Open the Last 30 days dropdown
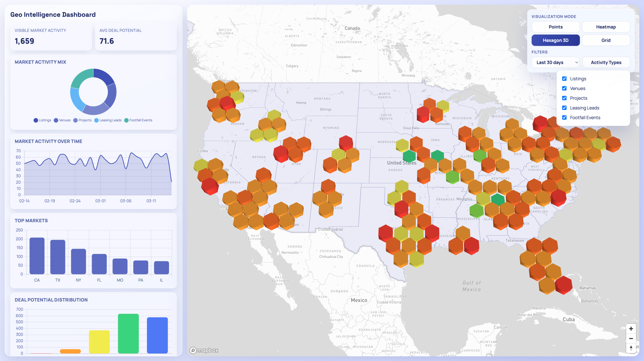The height and width of the screenshot is (361, 644). pyautogui.click(x=556, y=62)
